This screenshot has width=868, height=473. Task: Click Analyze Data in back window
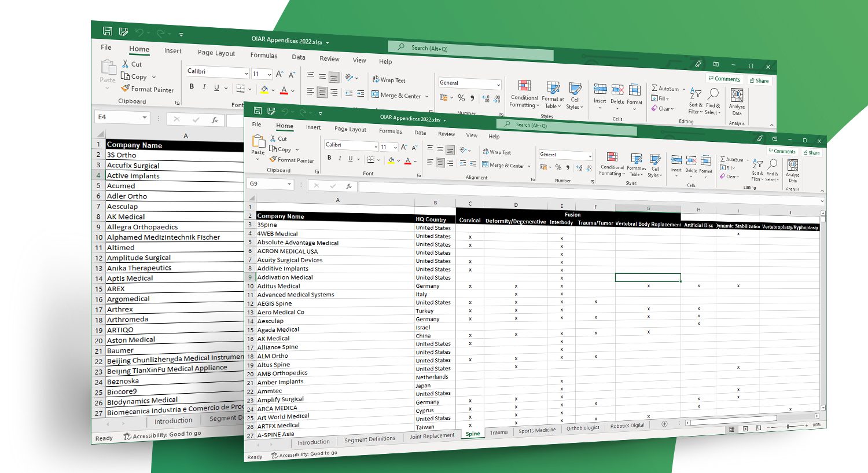point(737,102)
